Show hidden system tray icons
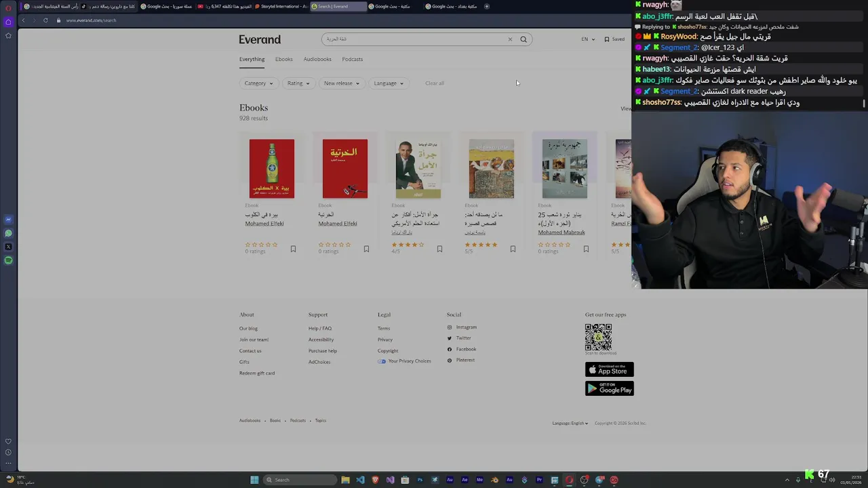Viewport: 868px width, 488px height. (787, 480)
